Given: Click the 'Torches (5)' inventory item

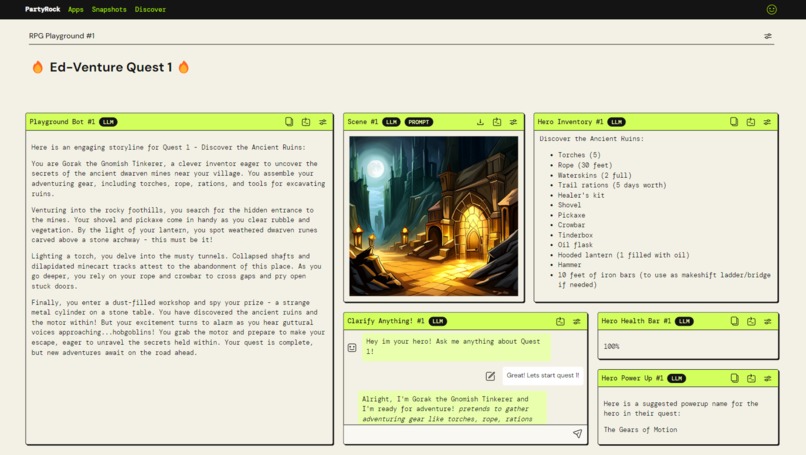Looking at the screenshot, I should point(579,155).
